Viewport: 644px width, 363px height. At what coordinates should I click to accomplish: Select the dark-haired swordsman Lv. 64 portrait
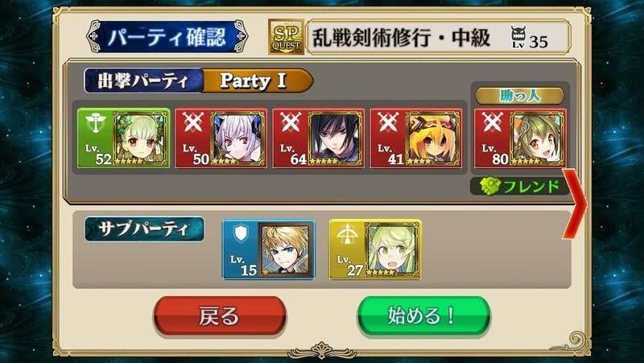[336, 138]
